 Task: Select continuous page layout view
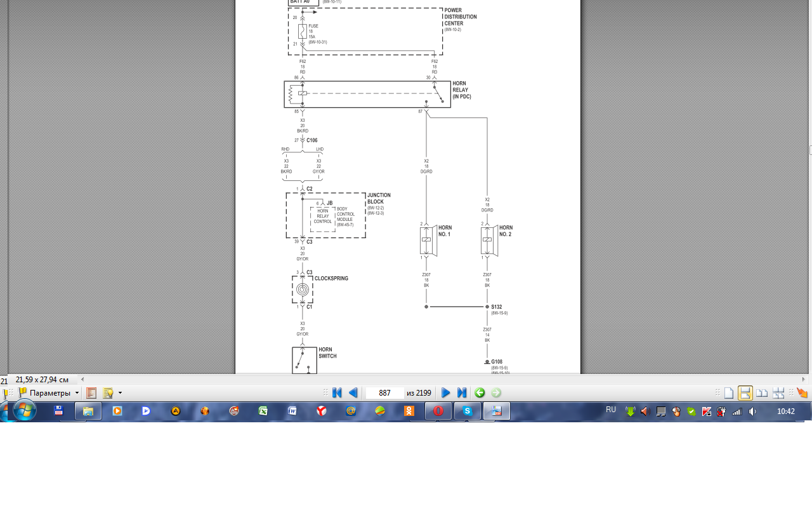pos(745,393)
